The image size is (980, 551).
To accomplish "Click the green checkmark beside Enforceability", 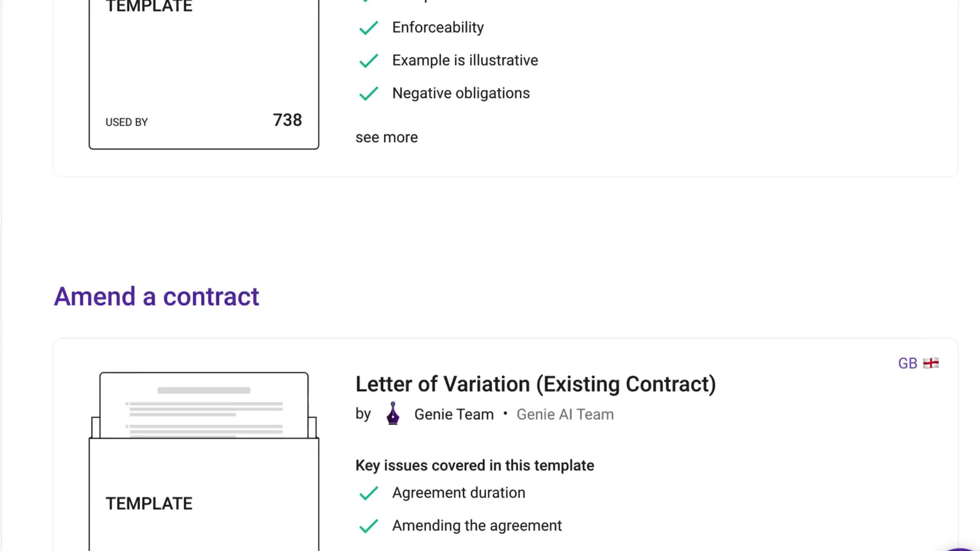I will click(368, 28).
